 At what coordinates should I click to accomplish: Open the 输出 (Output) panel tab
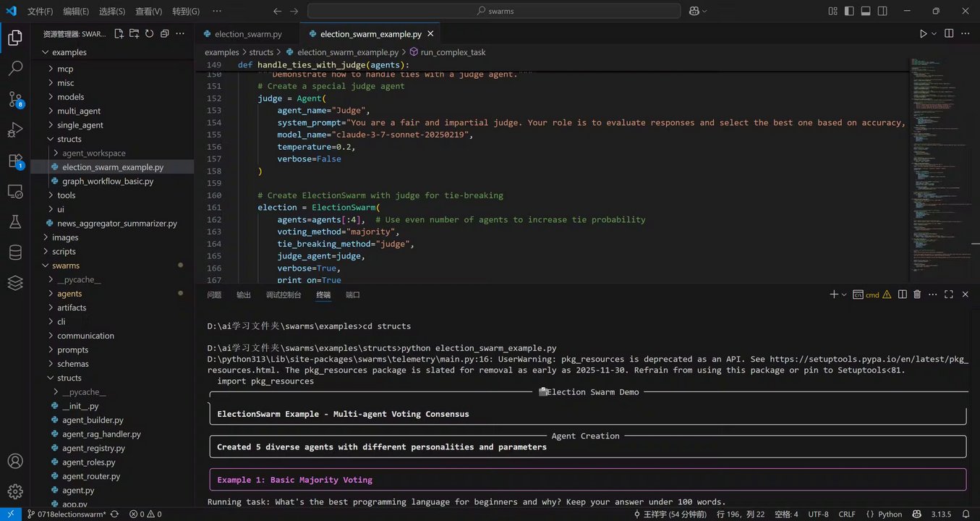pyautogui.click(x=244, y=295)
